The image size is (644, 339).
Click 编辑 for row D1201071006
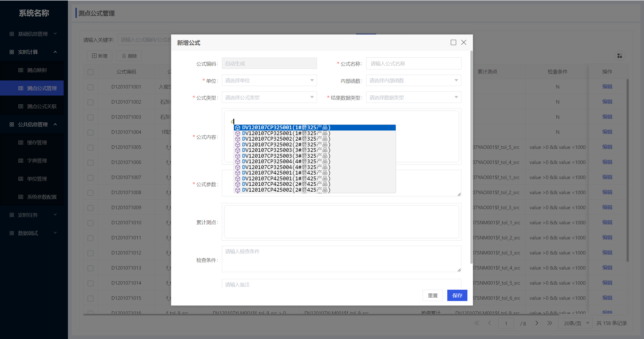pyautogui.click(x=607, y=162)
